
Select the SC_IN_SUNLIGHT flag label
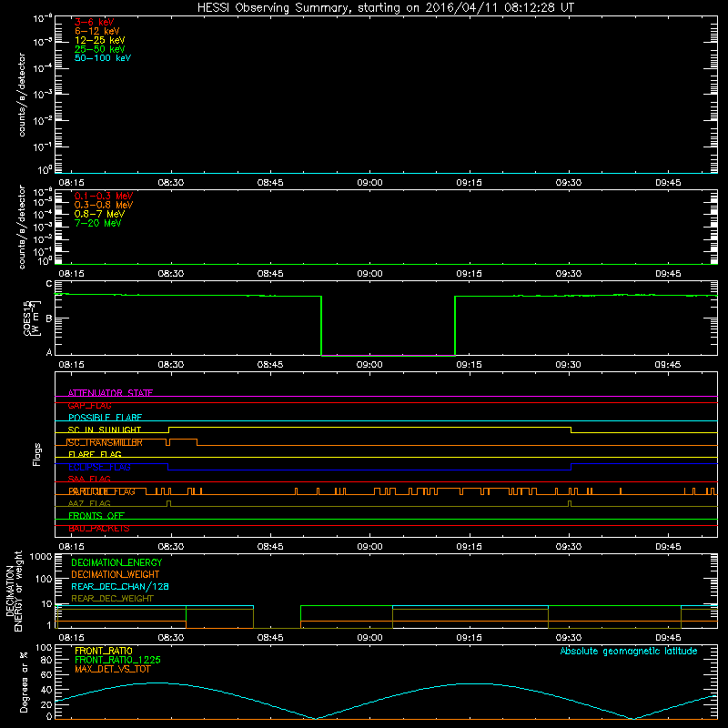tap(105, 430)
